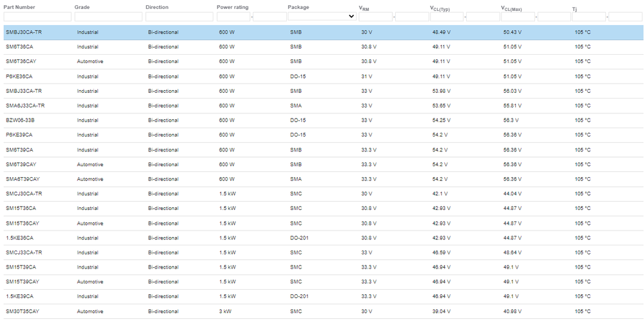Click the 3 kW power rating cell
The height and width of the screenshot is (322, 644).
(225, 311)
